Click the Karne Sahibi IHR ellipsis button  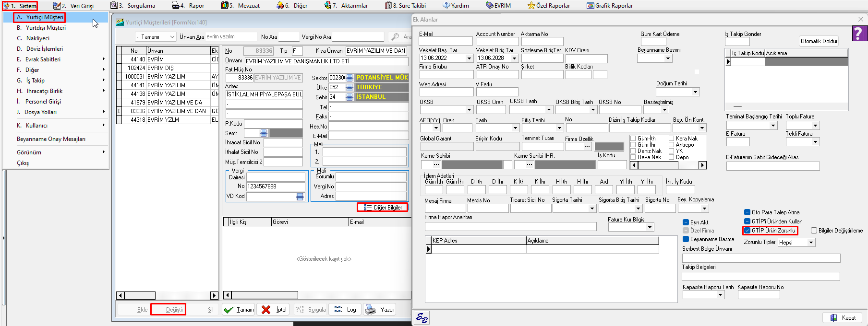click(x=530, y=164)
